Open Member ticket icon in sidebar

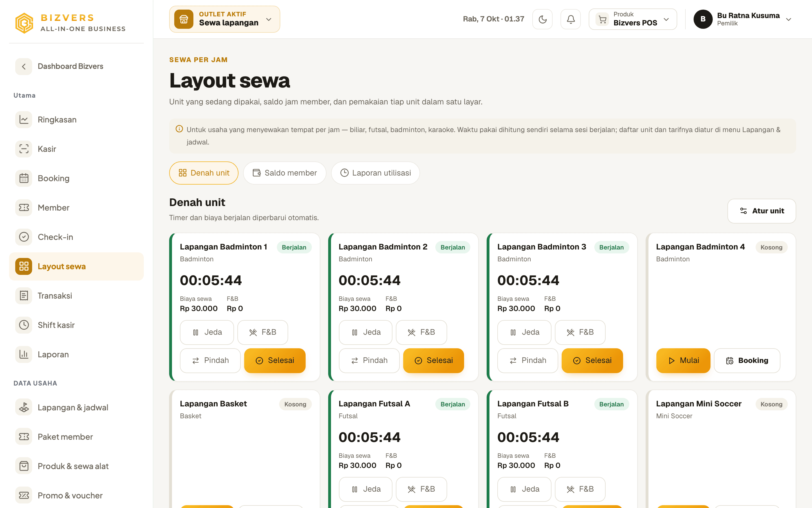point(23,208)
